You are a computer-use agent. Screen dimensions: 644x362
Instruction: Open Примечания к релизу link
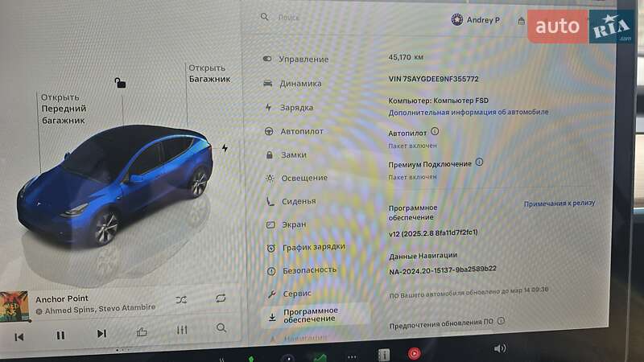pos(559,204)
